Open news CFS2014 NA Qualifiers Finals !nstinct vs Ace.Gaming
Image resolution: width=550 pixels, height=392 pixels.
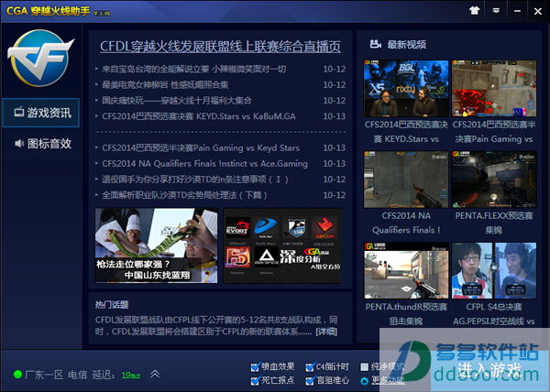(x=204, y=164)
